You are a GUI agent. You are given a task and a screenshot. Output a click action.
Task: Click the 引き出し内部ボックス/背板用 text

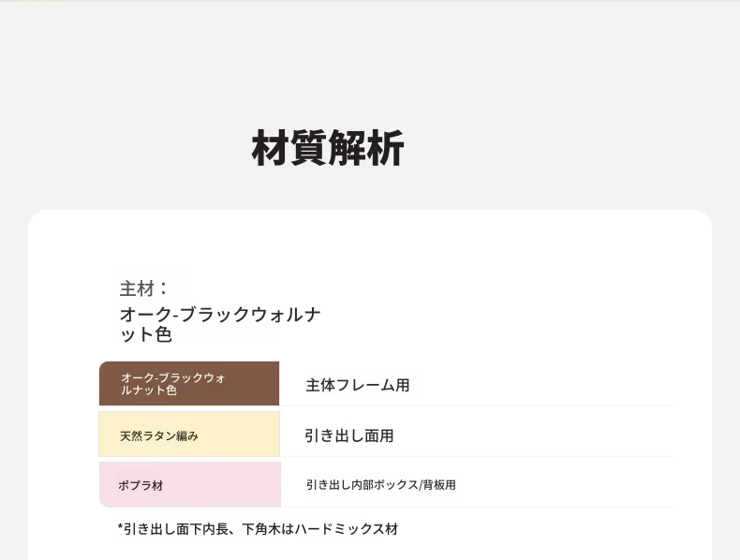[380, 485]
